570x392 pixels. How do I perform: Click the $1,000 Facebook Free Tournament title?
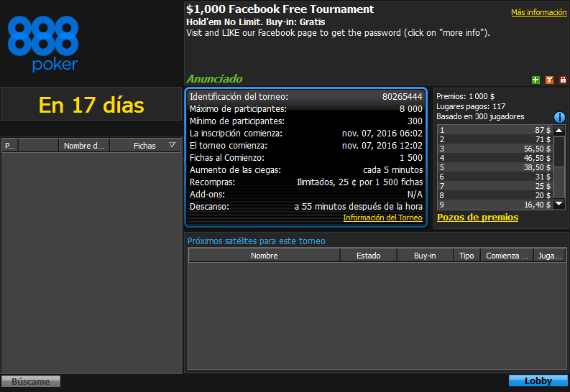pyautogui.click(x=280, y=9)
